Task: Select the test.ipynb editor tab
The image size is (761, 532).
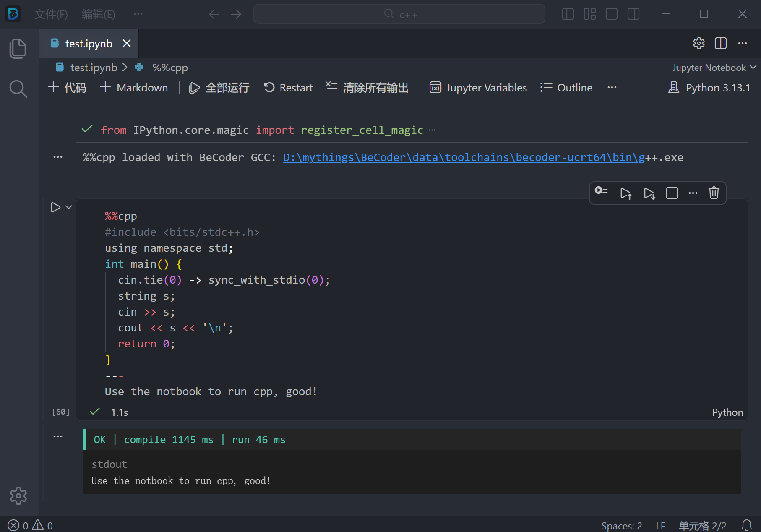Action: 89,43
